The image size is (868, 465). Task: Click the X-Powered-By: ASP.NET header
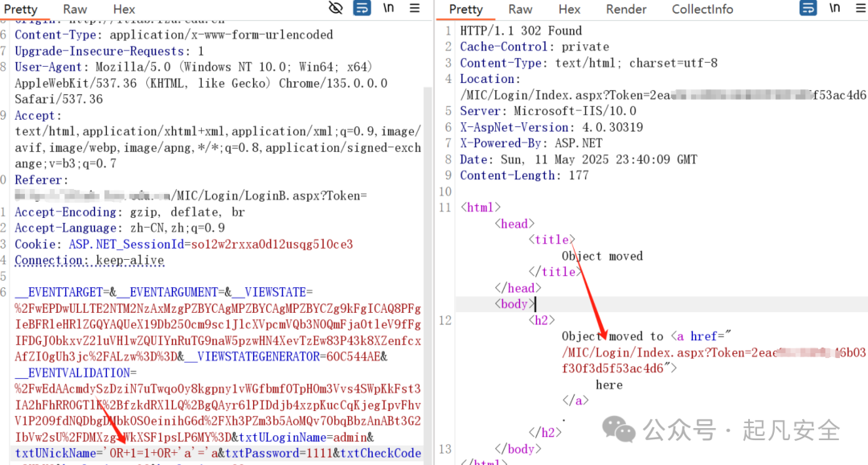(x=531, y=143)
